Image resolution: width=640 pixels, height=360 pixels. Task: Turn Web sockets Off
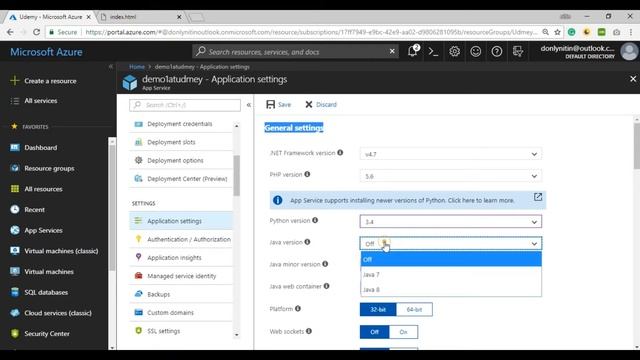(374, 332)
